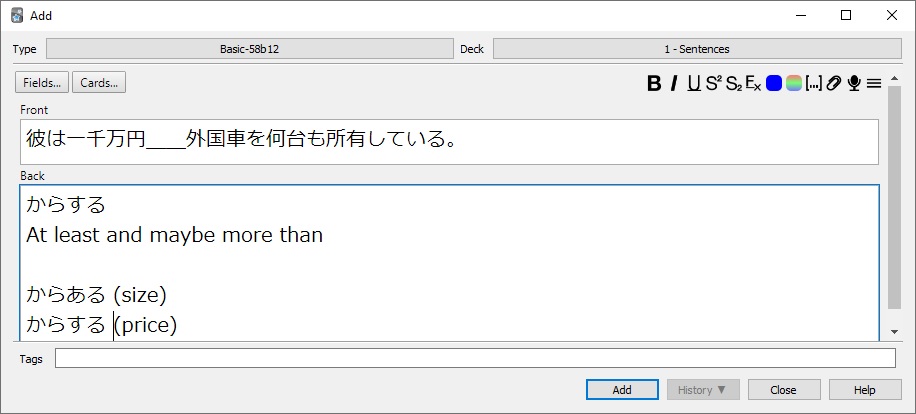Apply superscript formatting
Screen dimensions: 916x414
pyautogui.click(x=713, y=83)
